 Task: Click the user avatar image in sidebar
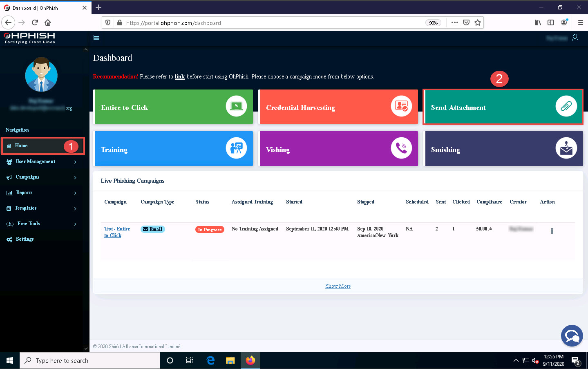pos(41,75)
